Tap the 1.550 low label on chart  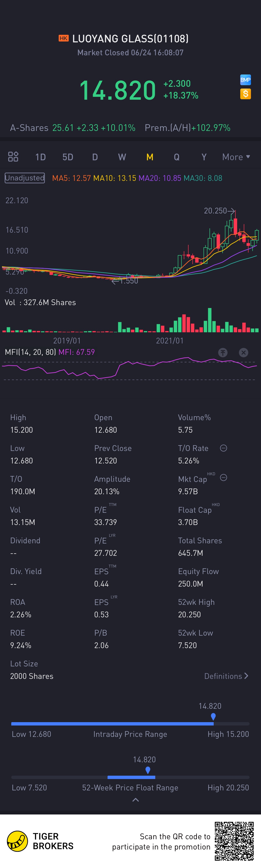(129, 281)
